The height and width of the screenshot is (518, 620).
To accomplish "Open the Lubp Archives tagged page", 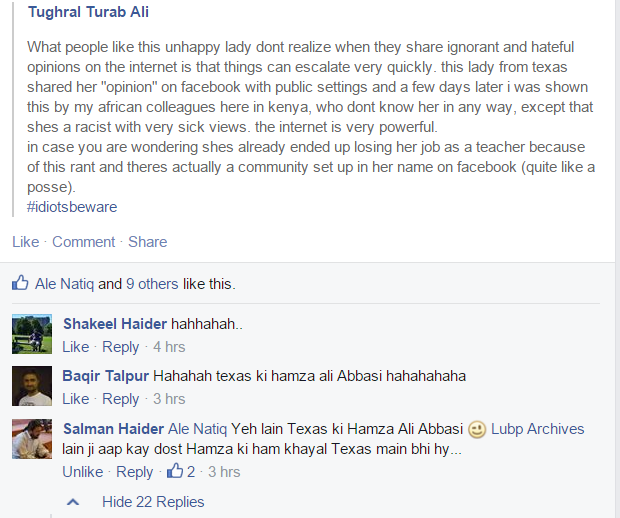I will pyautogui.click(x=537, y=429).
